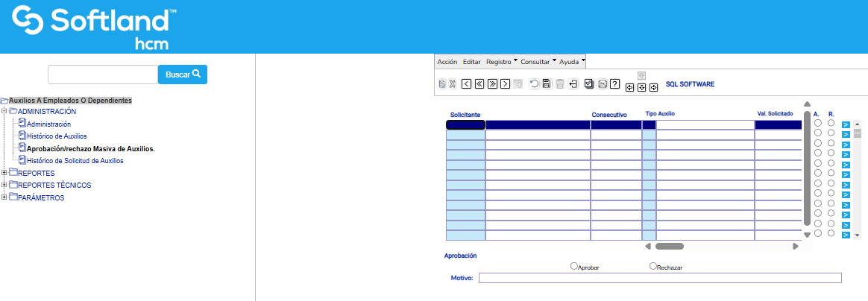
Task: Open help with the question mark icon
Action: [x=615, y=84]
